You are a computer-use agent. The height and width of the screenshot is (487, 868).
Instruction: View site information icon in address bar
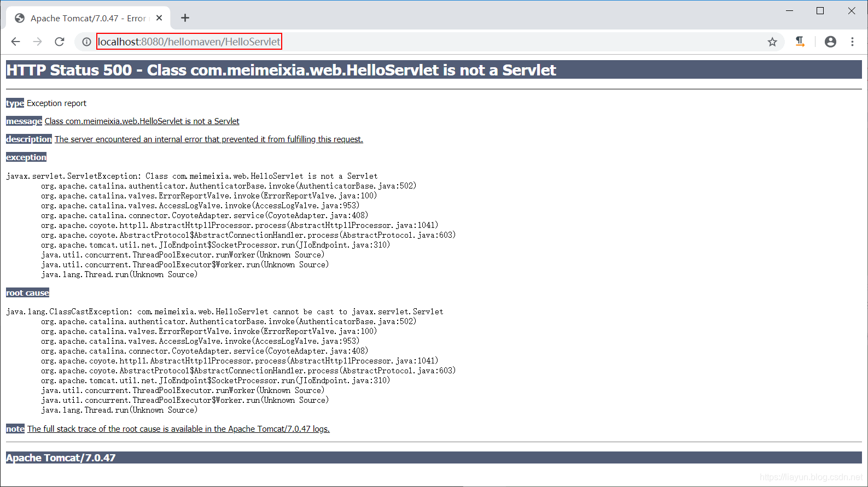click(x=86, y=42)
